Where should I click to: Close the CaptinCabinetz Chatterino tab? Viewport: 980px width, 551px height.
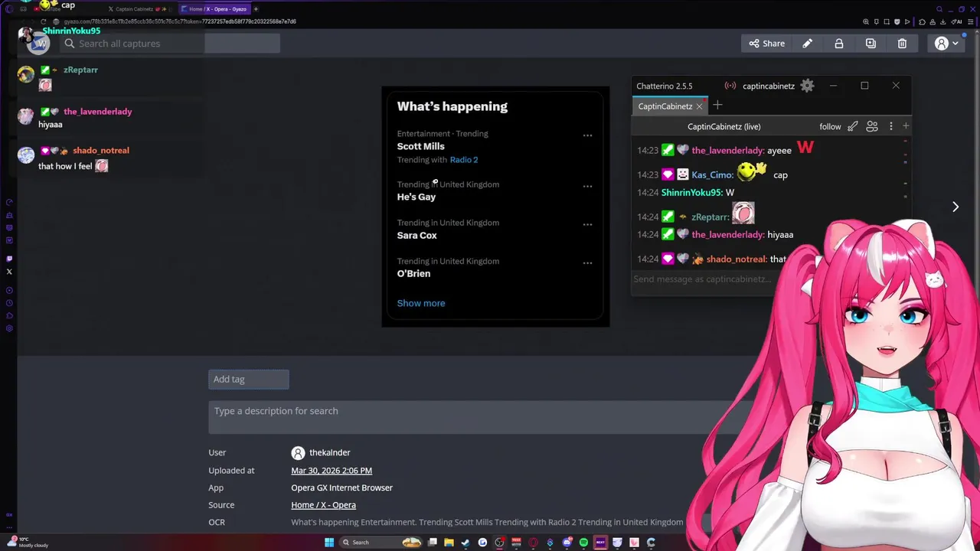click(x=699, y=106)
